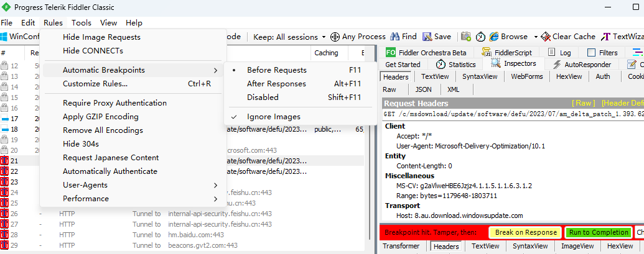Click the Find binoculars icon in toolbar
Viewport: 644px width, 254px height.
coord(394,37)
